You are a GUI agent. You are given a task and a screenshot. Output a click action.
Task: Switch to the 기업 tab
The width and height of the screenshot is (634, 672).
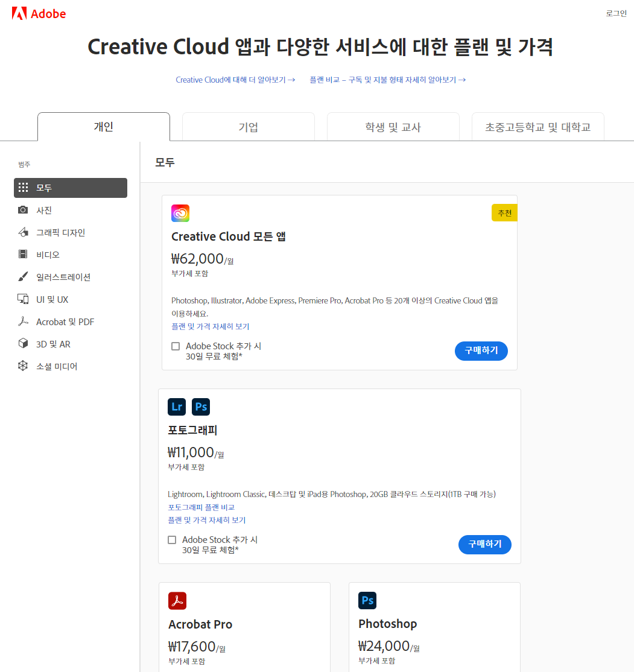tap(249, 127)
